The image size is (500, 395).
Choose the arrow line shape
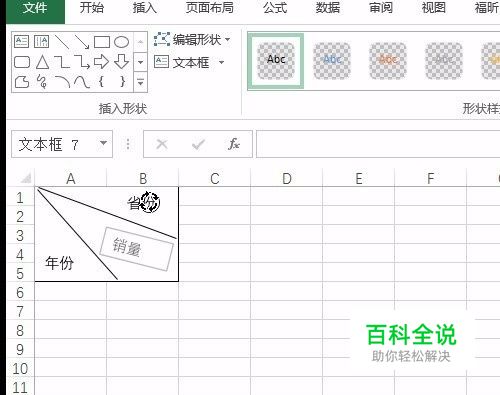[x=82, y=42]
